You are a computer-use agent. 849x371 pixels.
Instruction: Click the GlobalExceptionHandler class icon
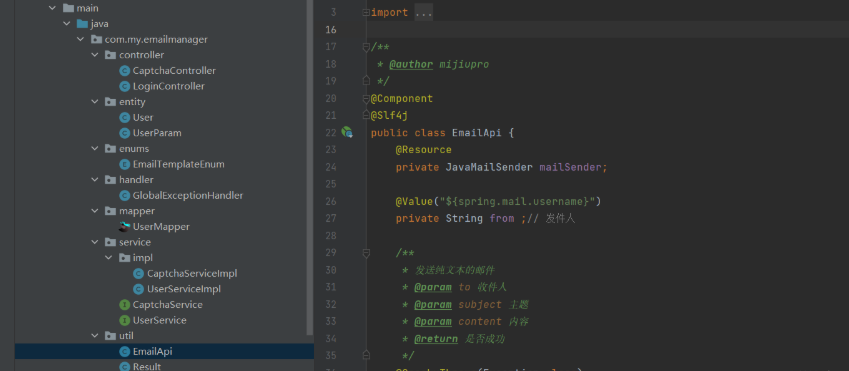pos(125,196)
